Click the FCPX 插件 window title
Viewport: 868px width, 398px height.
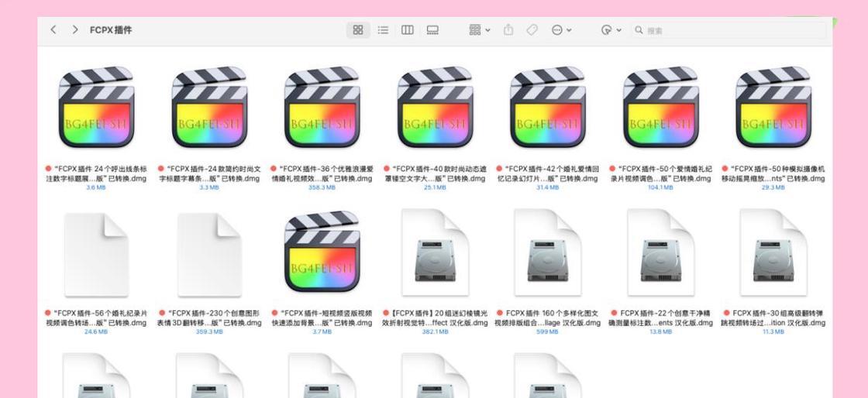(111, 30)
